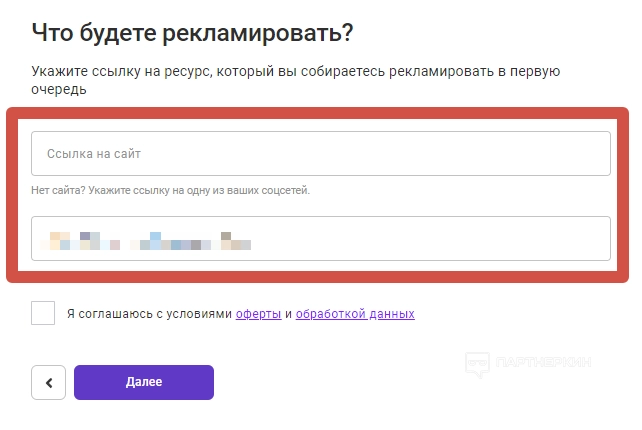Tick the offer agreement checkbox
The width and height of the screenshot is (642, 430).
tap(43, 313)
